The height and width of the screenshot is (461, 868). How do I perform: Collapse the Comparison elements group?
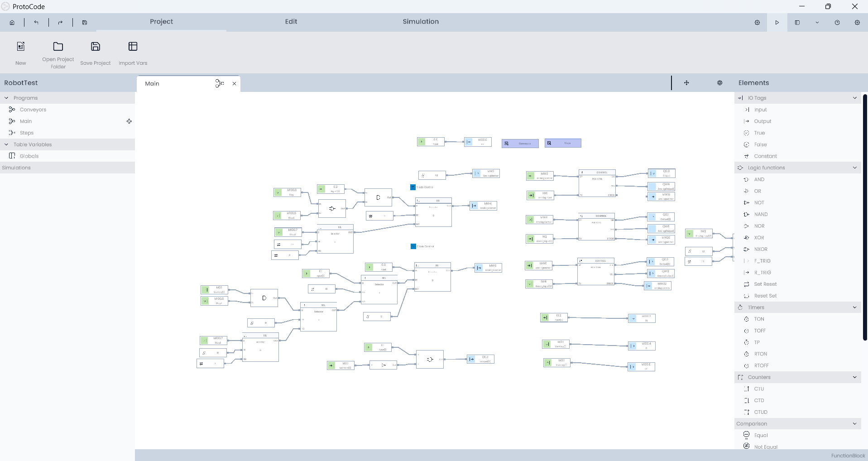point(855,423)
